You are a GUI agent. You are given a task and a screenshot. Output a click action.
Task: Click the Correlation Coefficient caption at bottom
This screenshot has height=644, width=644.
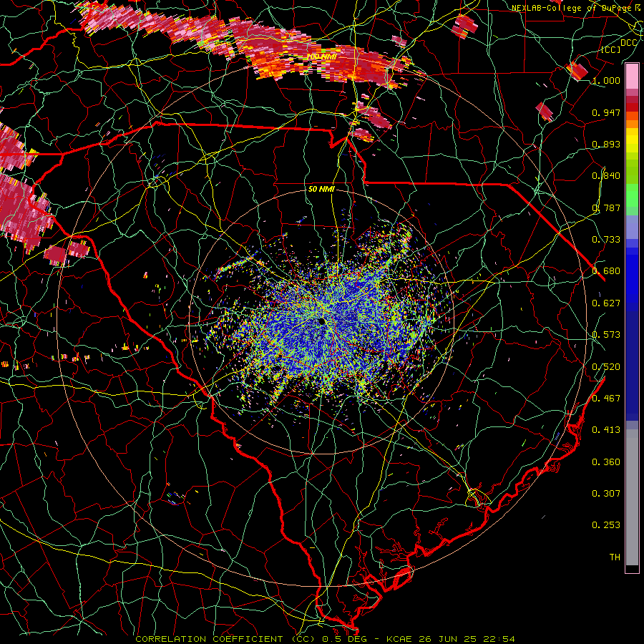(x=326, y=639)
